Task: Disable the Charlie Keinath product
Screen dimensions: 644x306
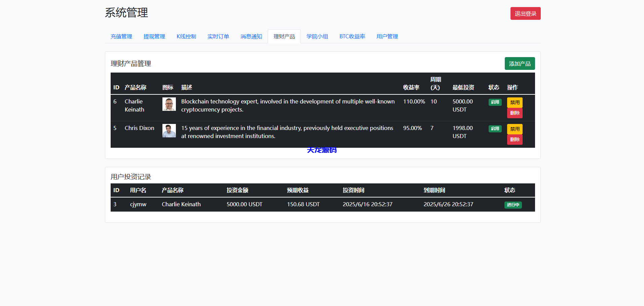Action: tap(515, 102)
